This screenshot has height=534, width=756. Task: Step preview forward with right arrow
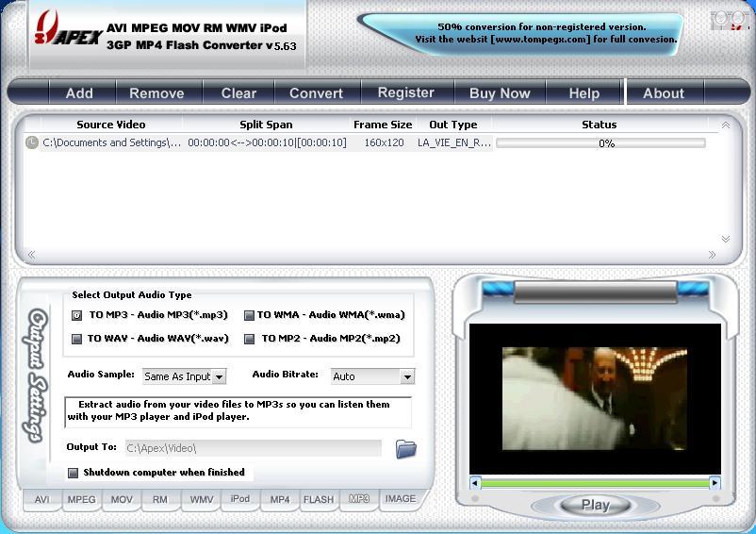[715, 483]
